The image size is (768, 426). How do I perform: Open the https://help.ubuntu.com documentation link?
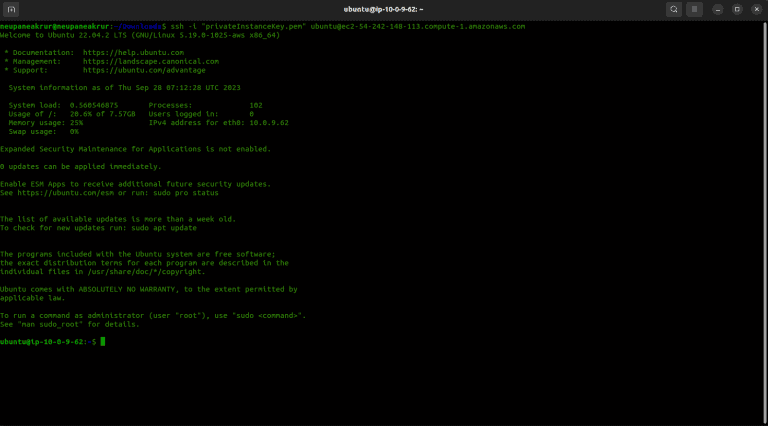pyautogui.click(x=133, y=52)
